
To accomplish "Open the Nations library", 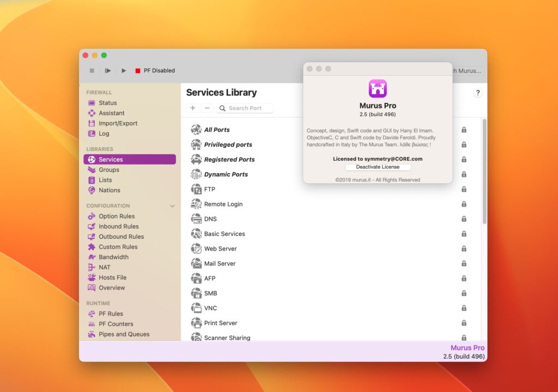I will (x=110, y=190).
